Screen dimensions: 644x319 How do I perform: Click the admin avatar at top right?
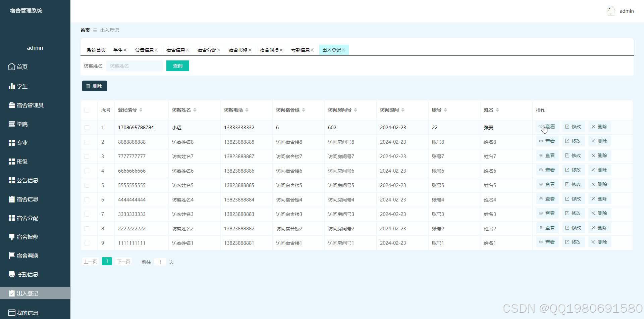611,11
